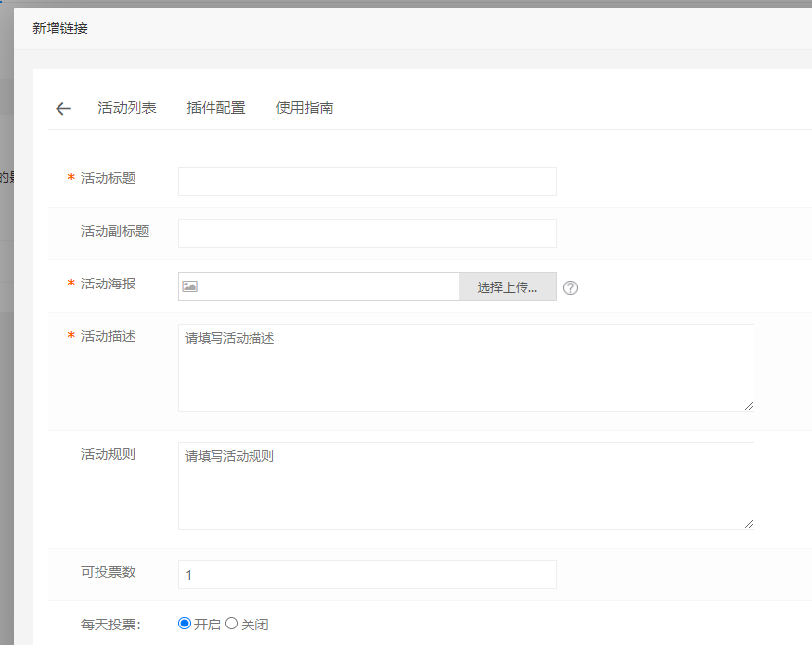Go to the 使用指南 tab

tap(304, 108)
